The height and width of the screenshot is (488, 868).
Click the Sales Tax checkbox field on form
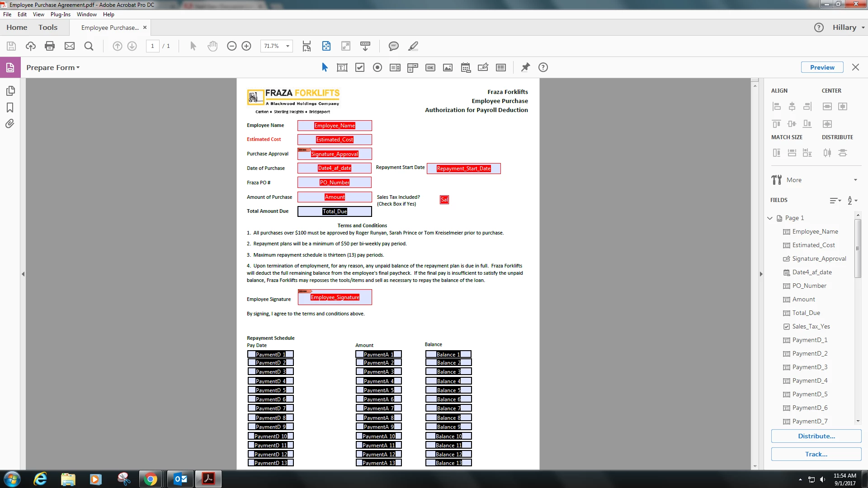pyautogui.click(x=444, y=200)
